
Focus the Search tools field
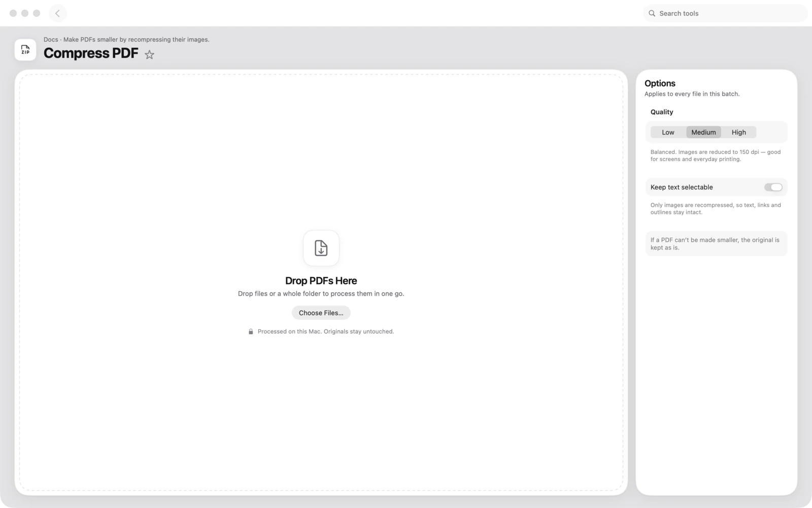click(x=725, y=13)
